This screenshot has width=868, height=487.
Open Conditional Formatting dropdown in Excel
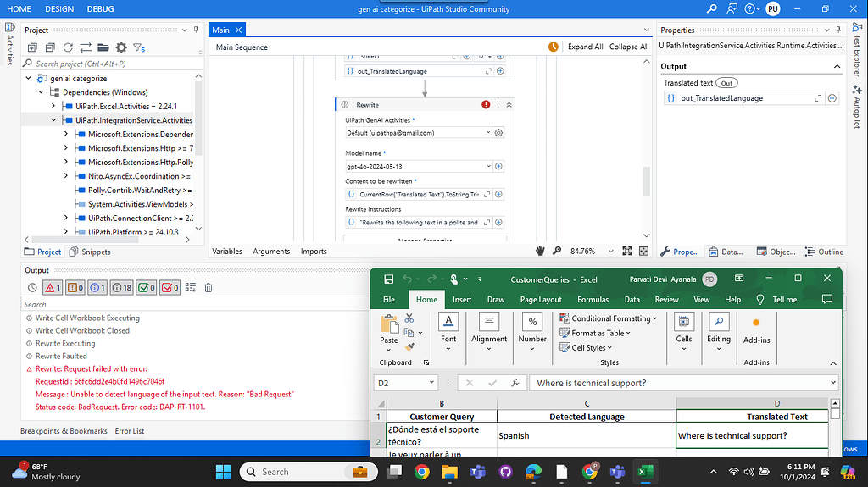pos(609,318)
